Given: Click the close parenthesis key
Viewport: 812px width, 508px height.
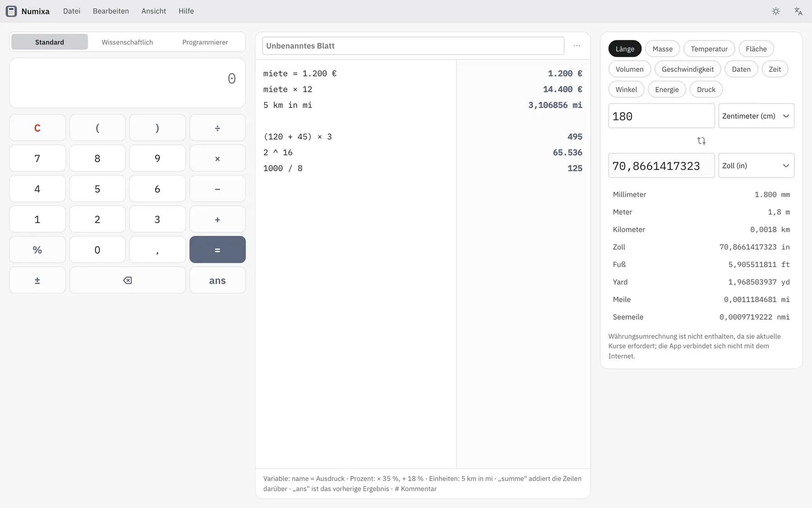Looking at the screenshot, I should 157,128.
